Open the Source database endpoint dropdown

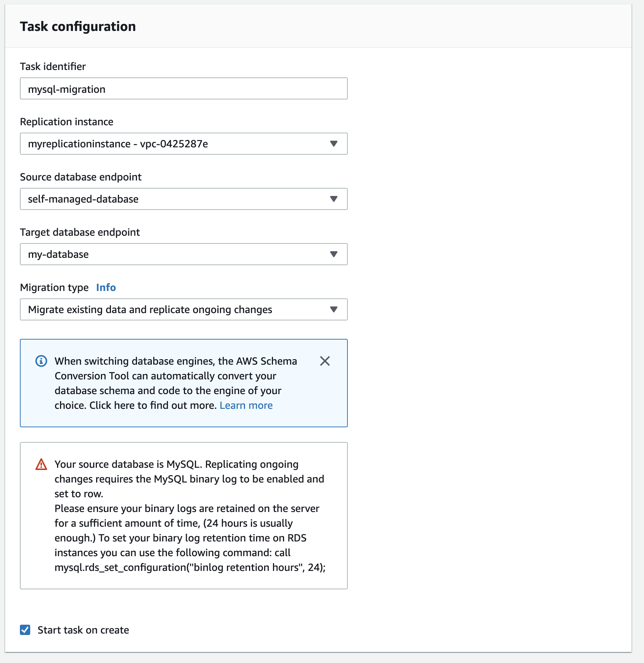183,199
